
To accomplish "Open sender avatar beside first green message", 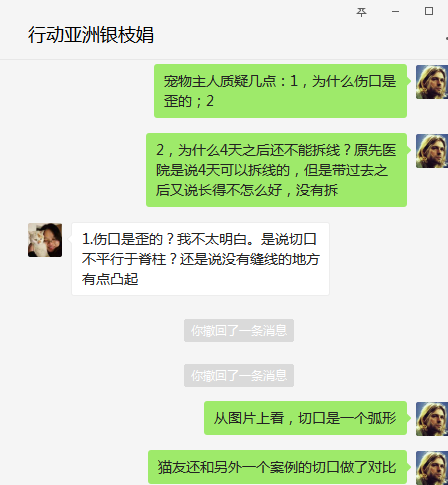I will point(432,82).
